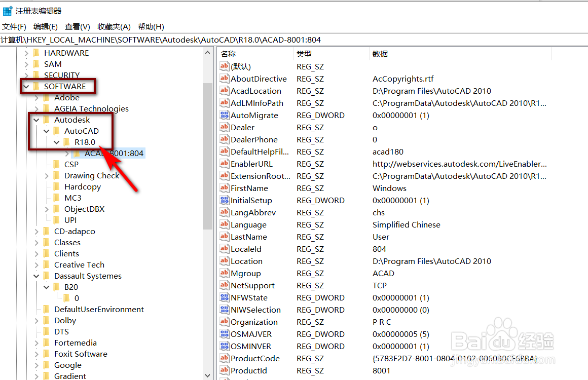Select the Creative Tech key
This screenshot has height=380, width=588.
(x=79, y=265)
